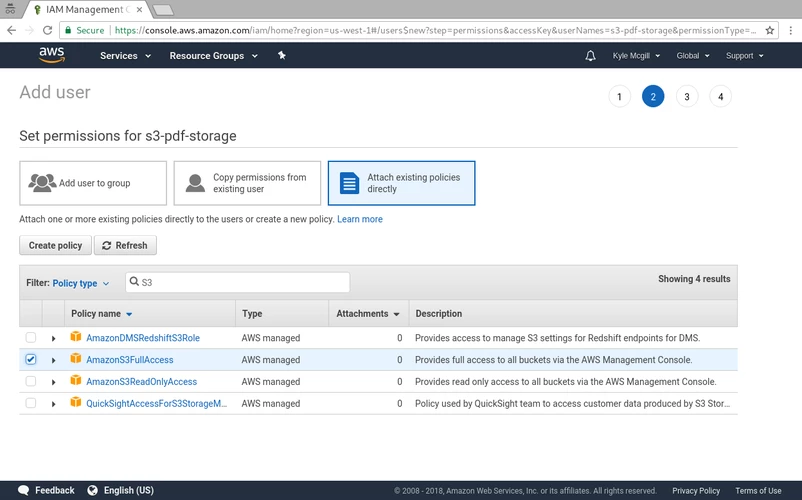Click the globe language icon

coord(93,490)
